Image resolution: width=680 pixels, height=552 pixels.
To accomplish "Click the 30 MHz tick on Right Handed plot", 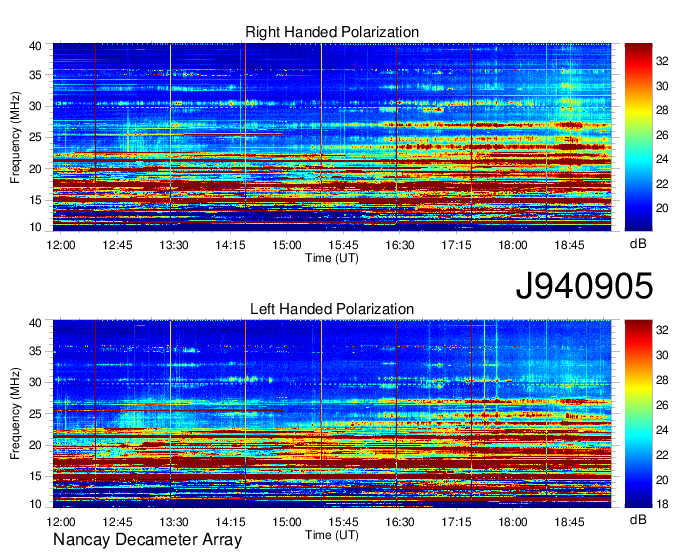I will (x=35, y=106).
